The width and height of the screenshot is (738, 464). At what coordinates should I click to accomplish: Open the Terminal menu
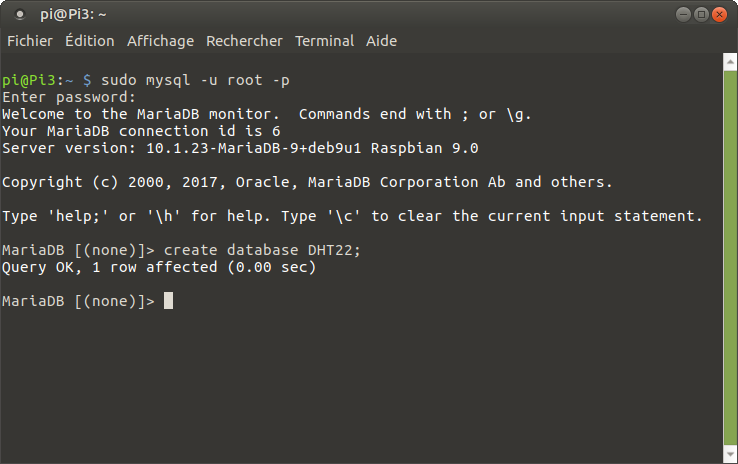click(x=324, y=41)
